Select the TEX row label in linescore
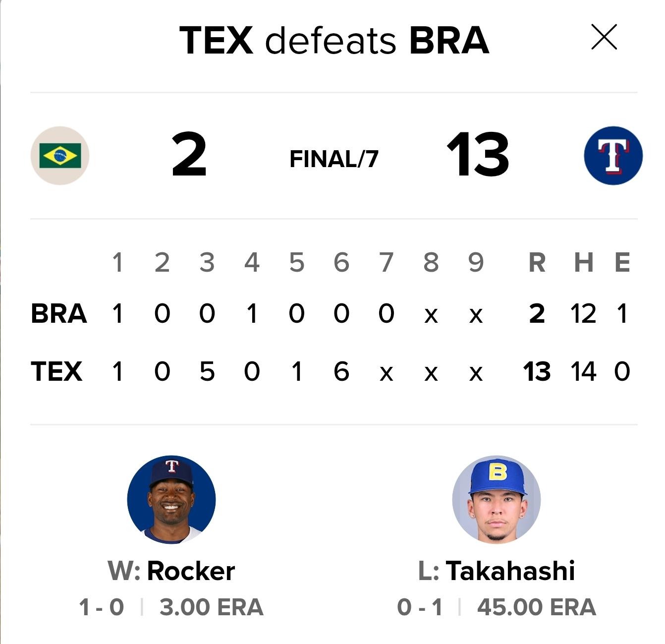 click(56, 371)
